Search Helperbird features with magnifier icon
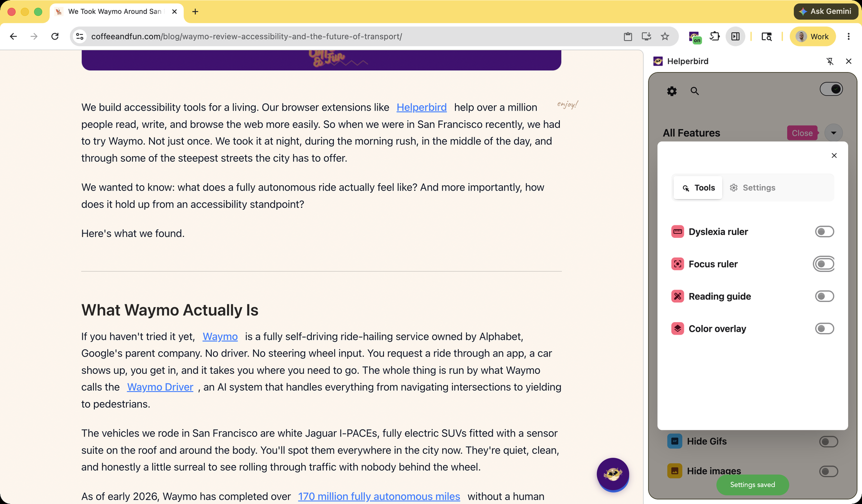This screenshot has height=504, width=862. tap(694, 91)
